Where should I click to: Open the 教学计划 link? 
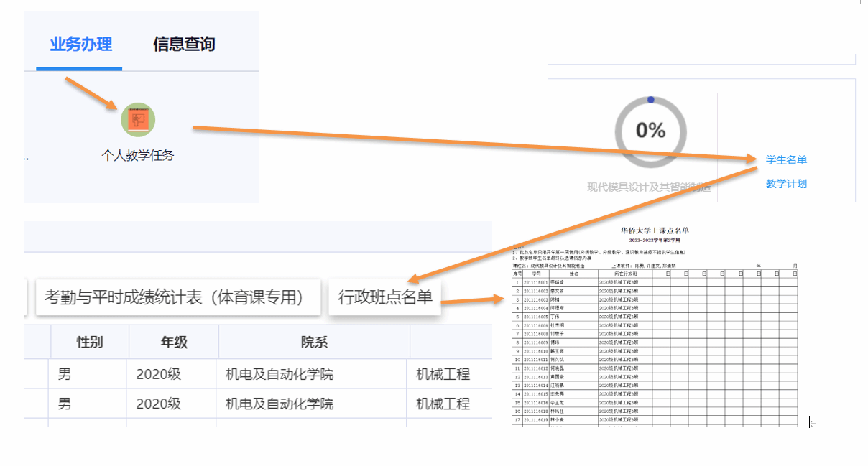pyautogui.click(x=786, y=184)
